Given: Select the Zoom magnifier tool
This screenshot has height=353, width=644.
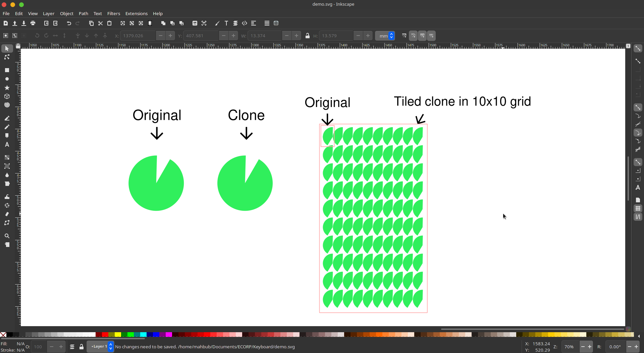Looking at the screenshot, I should click(7, 236).
